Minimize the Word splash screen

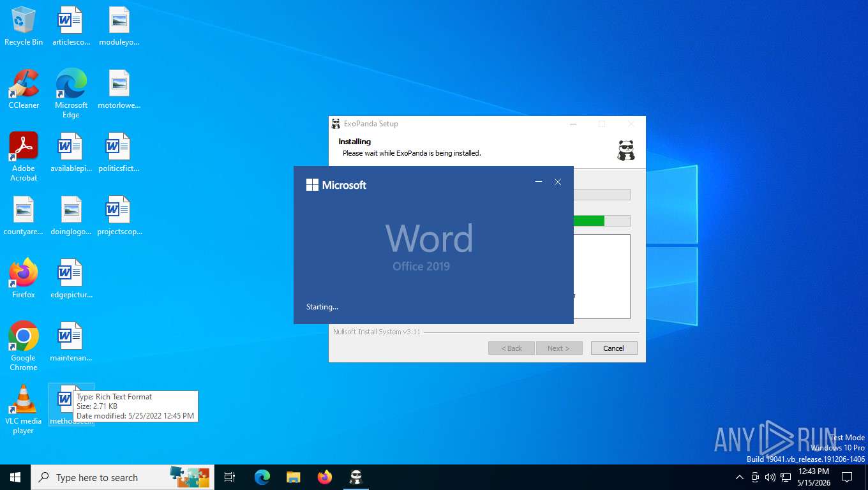(x=539, y=182)
